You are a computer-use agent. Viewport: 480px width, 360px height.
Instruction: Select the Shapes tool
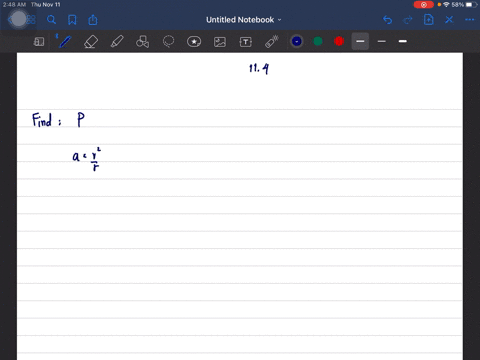(143, 42)
